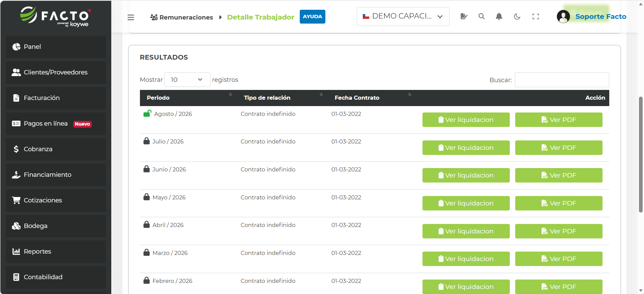Image resolution: width=644 pixels, height=294 pixels.
Task: Click the open padlock for Agosto / 2026
Action: (x=147, y=113)
